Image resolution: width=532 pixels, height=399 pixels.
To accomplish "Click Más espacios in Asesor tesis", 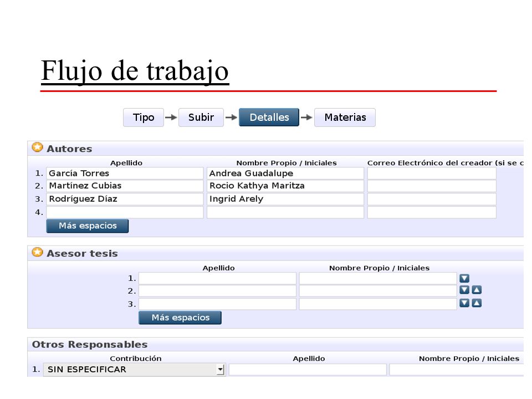I will (x=180, y=318).
